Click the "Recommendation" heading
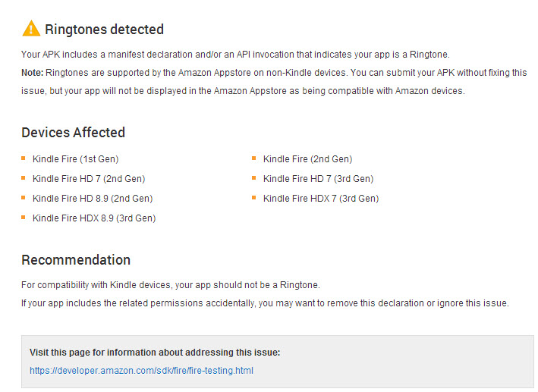 coord(76,260)
